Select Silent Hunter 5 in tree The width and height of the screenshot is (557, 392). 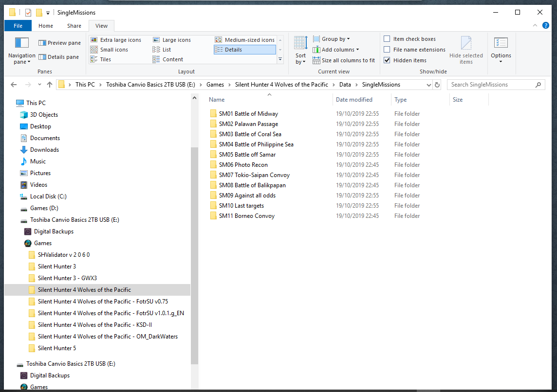click(57, 348)
